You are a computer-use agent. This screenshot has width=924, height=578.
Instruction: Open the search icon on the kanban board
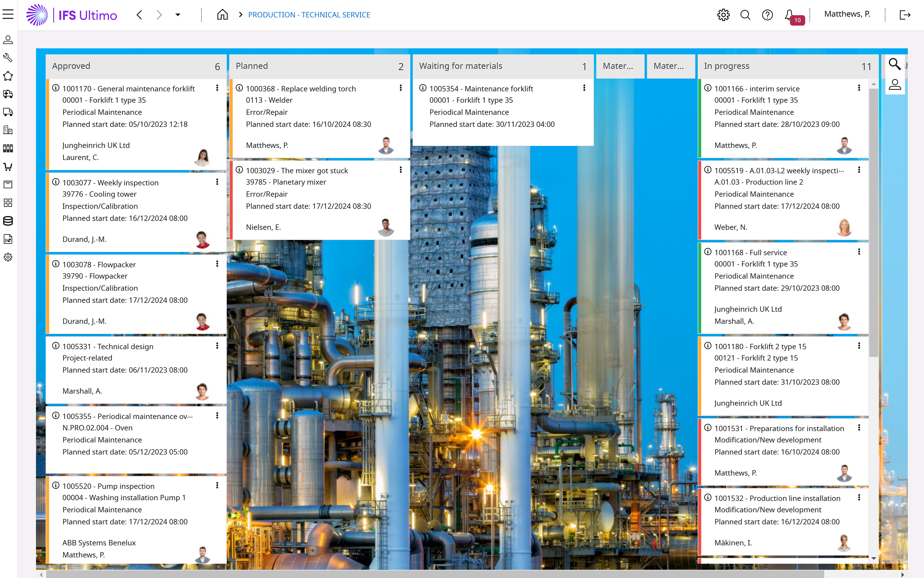[x=895, y=64]
